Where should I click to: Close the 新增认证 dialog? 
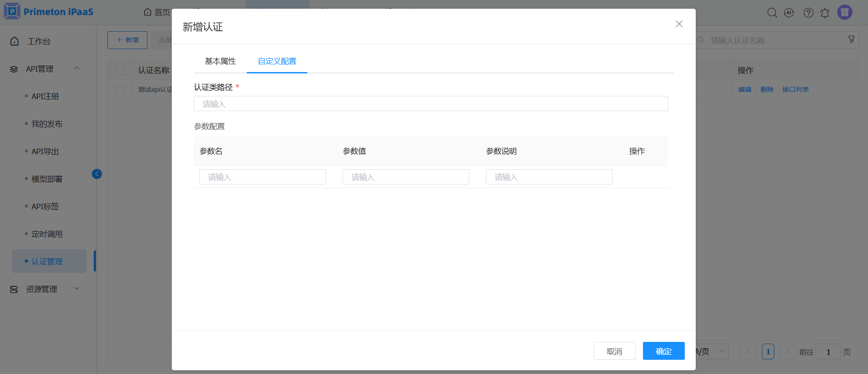[679, 24]
